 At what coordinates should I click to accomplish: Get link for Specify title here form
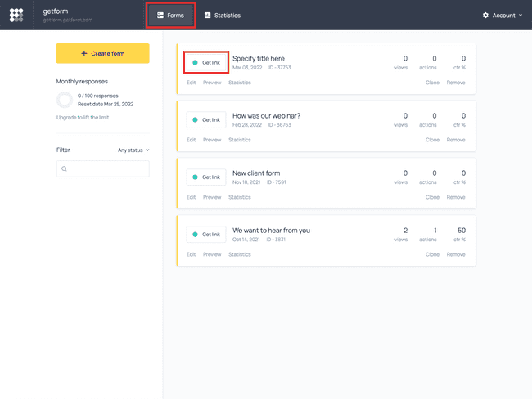(206, 62)
